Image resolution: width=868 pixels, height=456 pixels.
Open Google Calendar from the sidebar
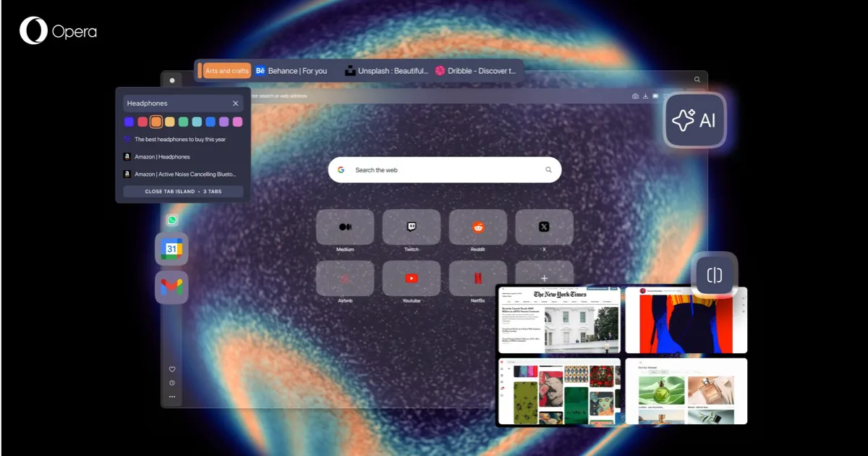tap(171, 249)
